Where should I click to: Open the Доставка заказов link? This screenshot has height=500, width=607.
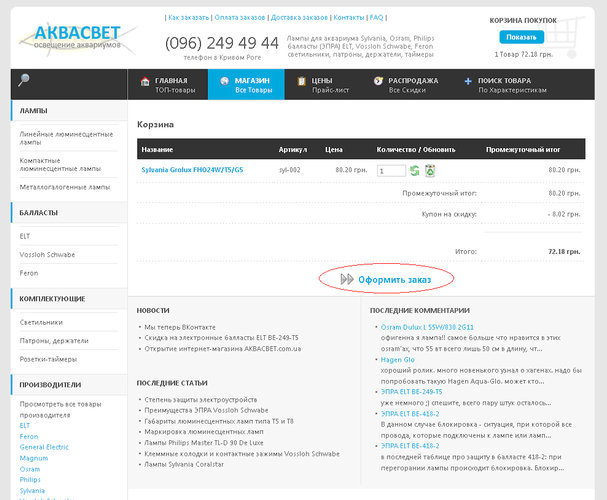click(x=299, y=18)
